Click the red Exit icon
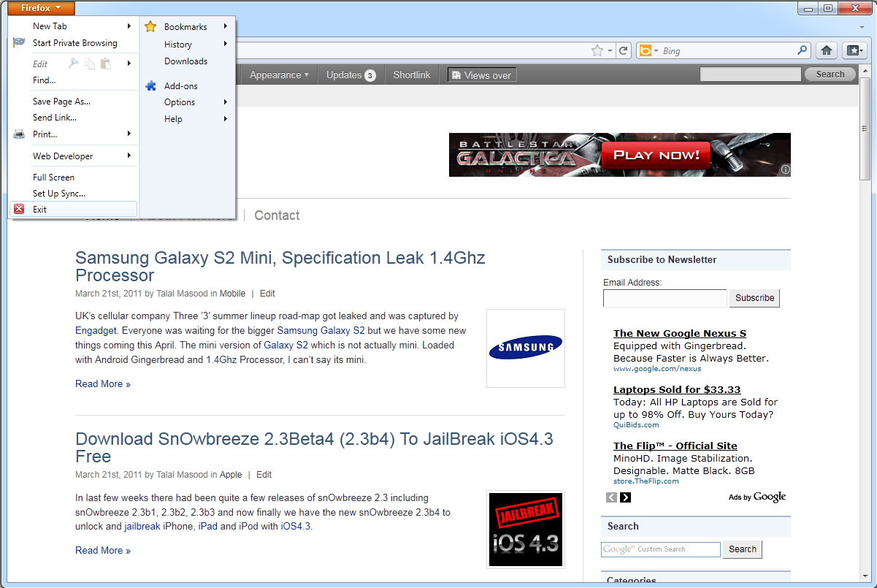Image resolution: width=877 pixels, height=588 pixels. pos(19,210)
